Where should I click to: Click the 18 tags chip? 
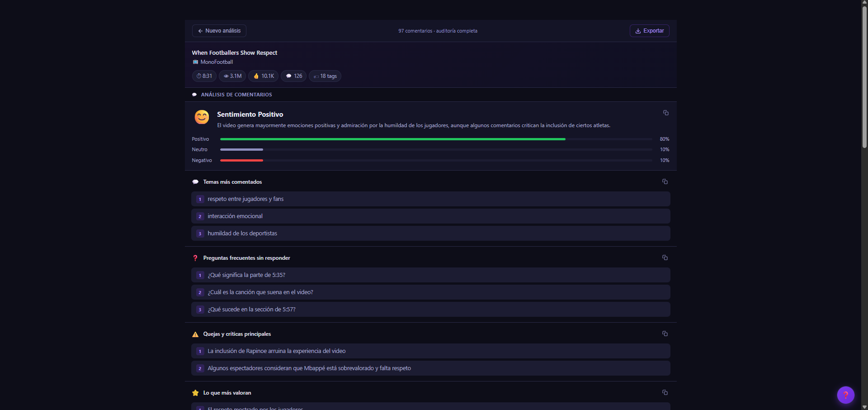pos(325,76)
